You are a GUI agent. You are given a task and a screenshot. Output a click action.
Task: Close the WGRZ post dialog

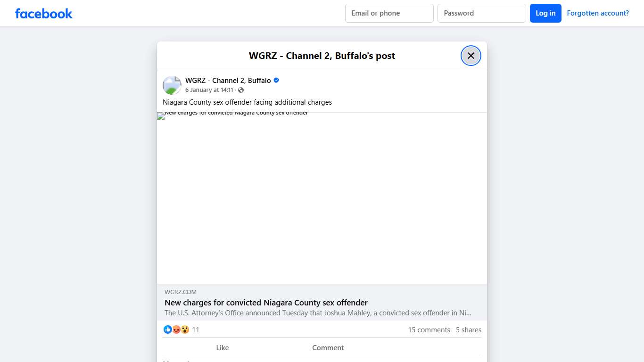(471, 56)
